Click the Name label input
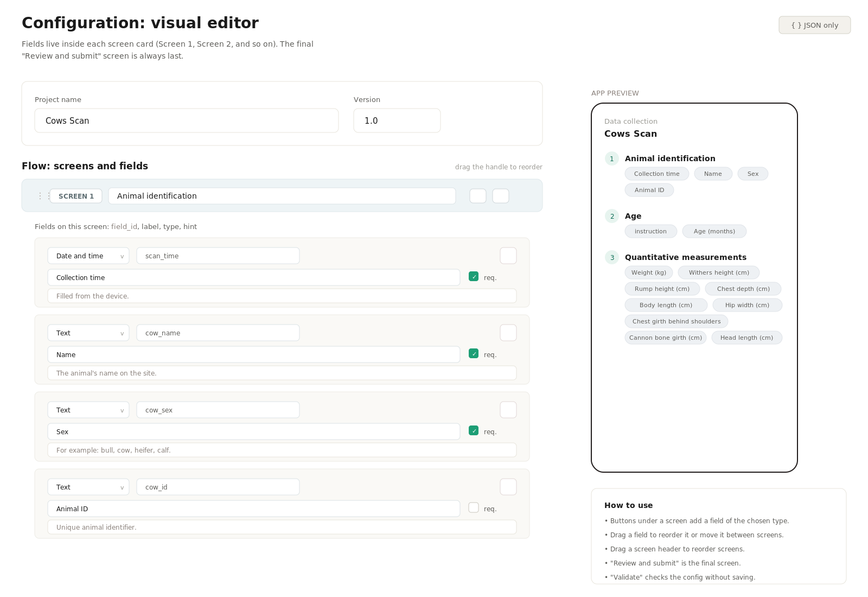Image resolution: width=868 pixels, height=597 pixels. (x=254, y=354)
